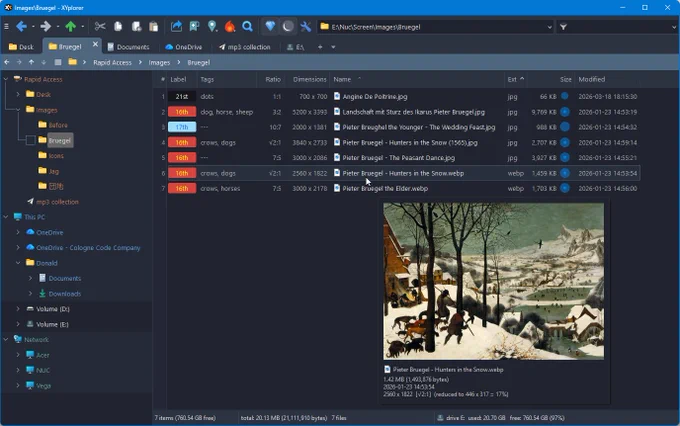This screenshot has height=426, width=680.
Task: Switch to the Desk tab
Action: click(x=21, y=47)
